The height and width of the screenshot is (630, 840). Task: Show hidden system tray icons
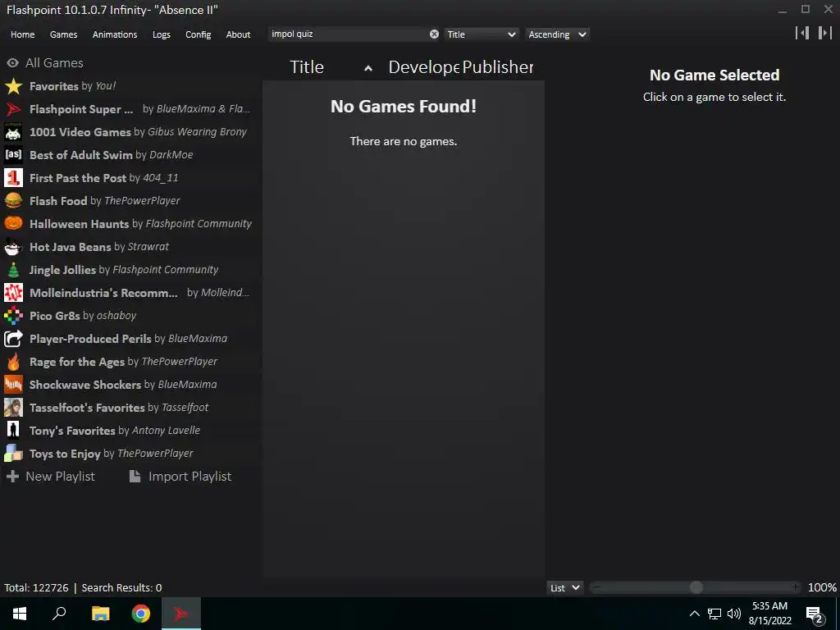click(x=694, y=614)
